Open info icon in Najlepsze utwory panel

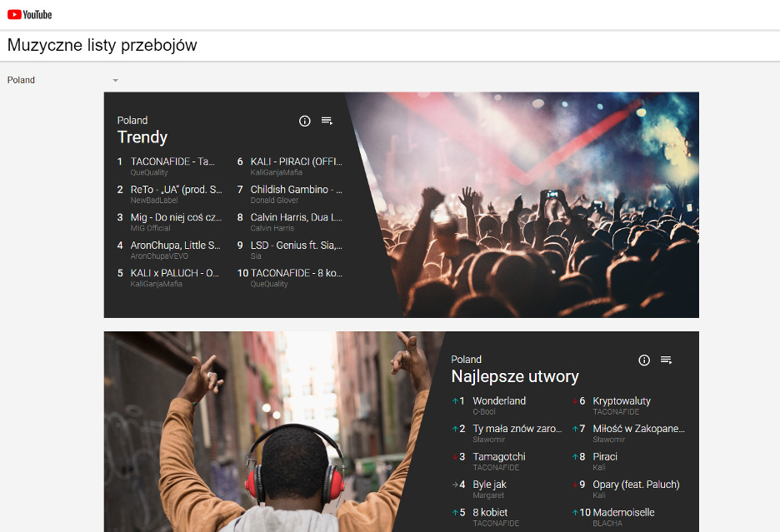point(643,360)
